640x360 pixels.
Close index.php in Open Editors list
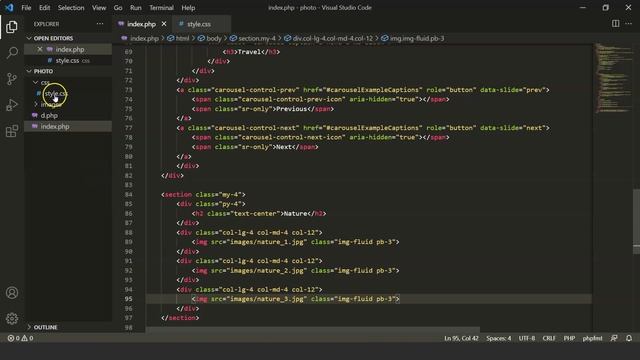(x=40, y=49)
